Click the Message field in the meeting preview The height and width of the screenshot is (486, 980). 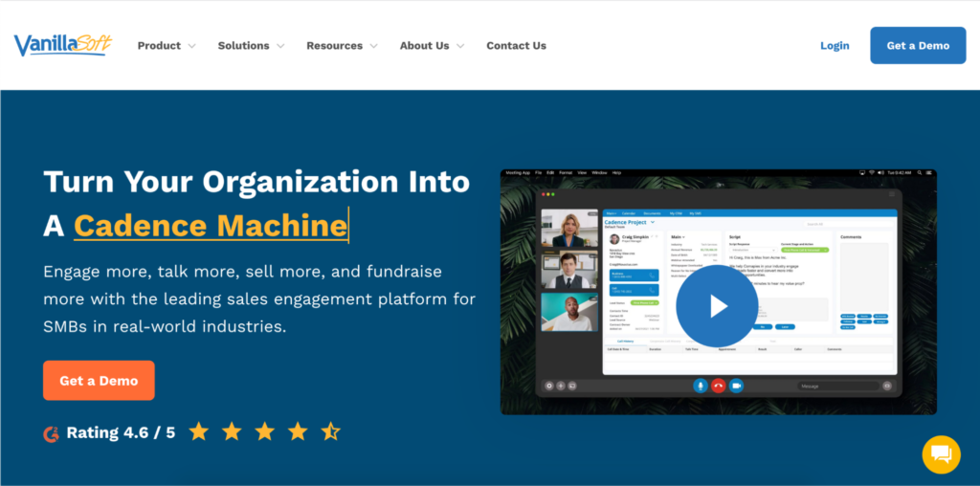(x=837, y=386)
